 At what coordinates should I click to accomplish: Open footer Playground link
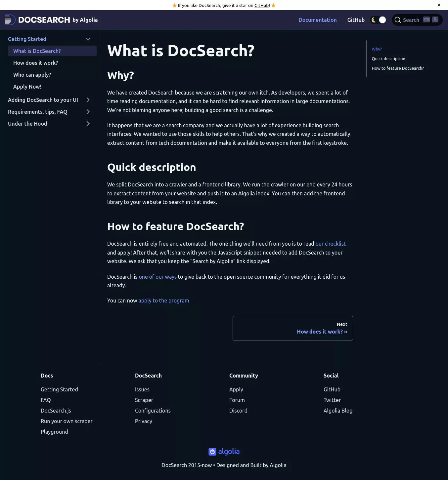tap(54, 432)
